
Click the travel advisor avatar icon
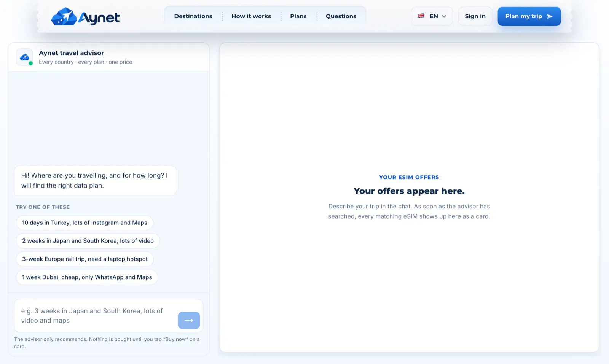click(x=24, y=57)
